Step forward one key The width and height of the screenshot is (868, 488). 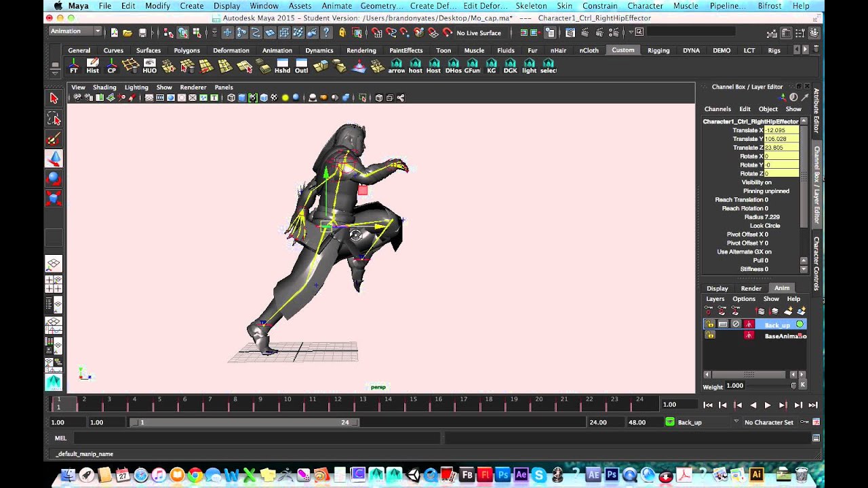(x=783, y=405)
